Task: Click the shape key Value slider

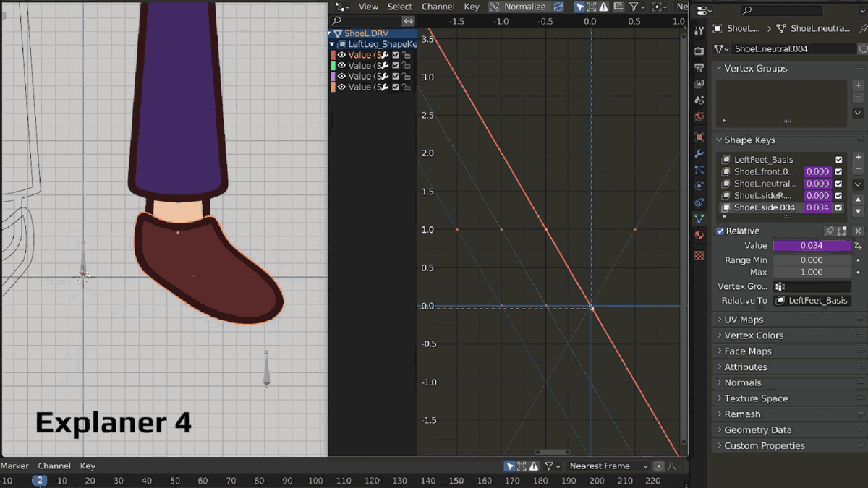Action: pyautogui.click(x=812, y=246)
